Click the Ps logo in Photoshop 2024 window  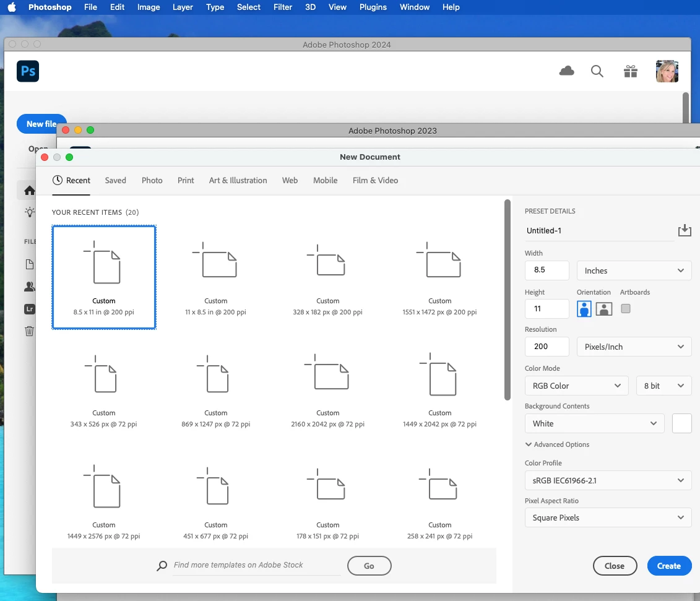(x=28, y=71)
